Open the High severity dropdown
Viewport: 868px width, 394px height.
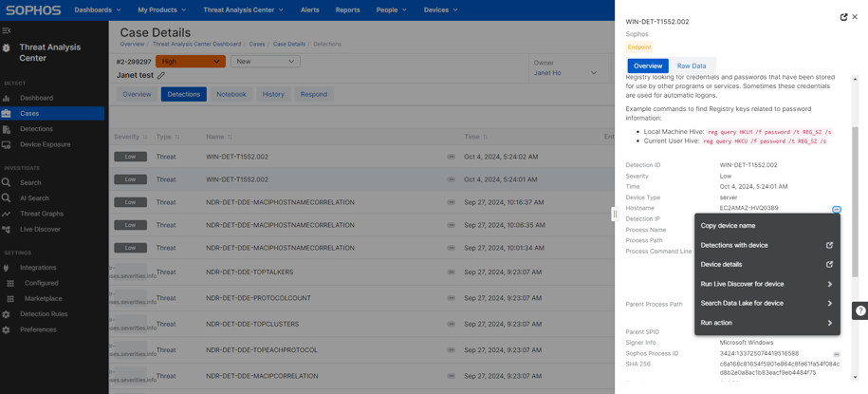190,62
